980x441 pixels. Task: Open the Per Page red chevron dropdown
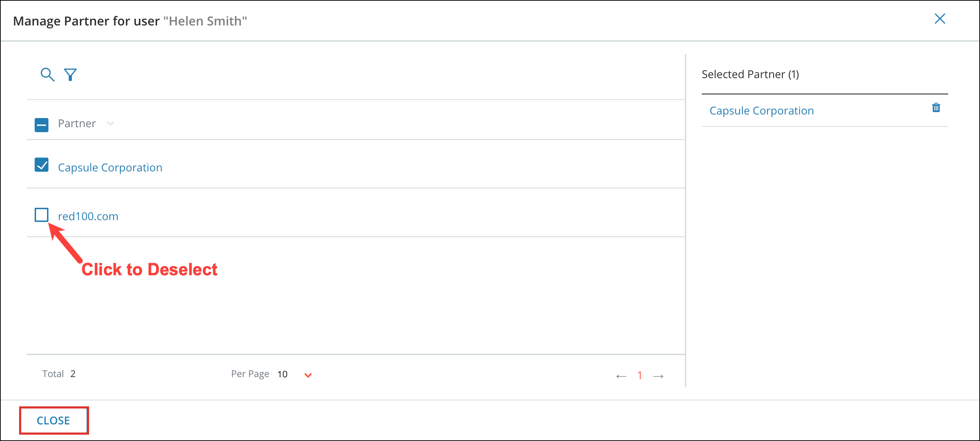(x=308, y=375)
